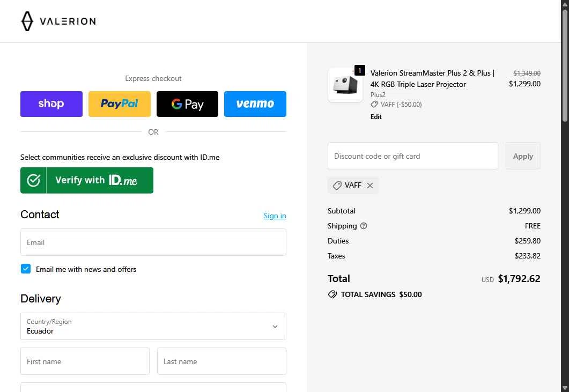
Task: Click the projector product thumbnail
Action: 345,85
